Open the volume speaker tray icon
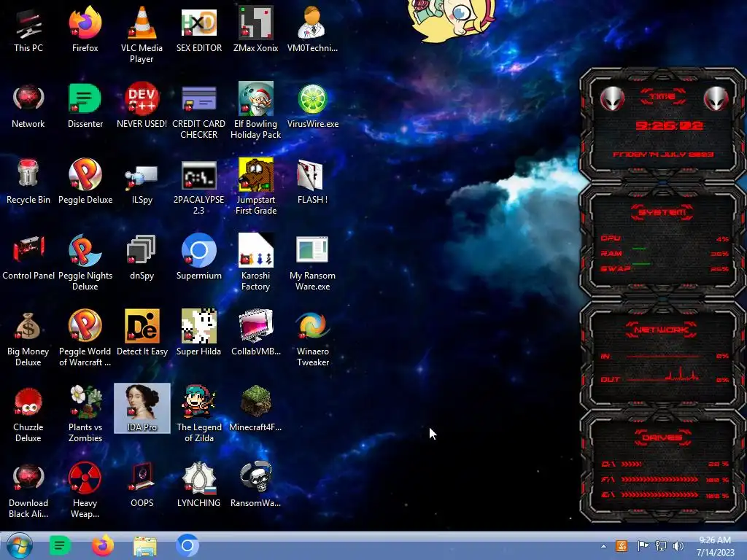 point(678,545)
